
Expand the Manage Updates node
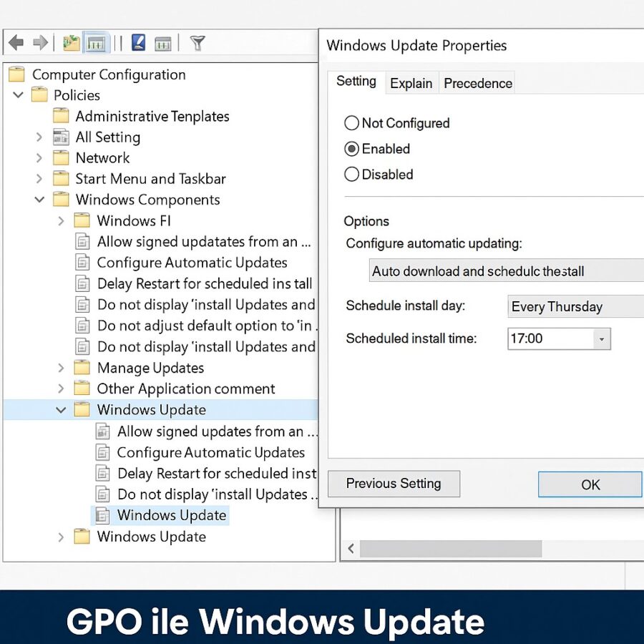[x=61, y=368]
